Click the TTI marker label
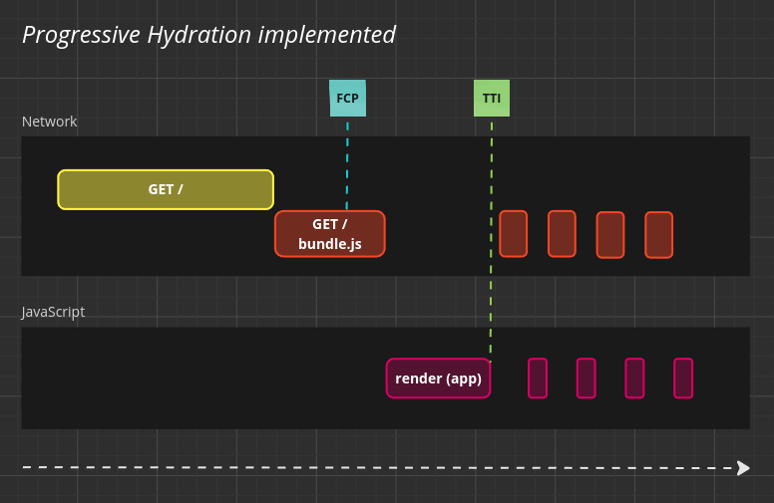Viewport: 774px width, 503px height. [491, 98]
